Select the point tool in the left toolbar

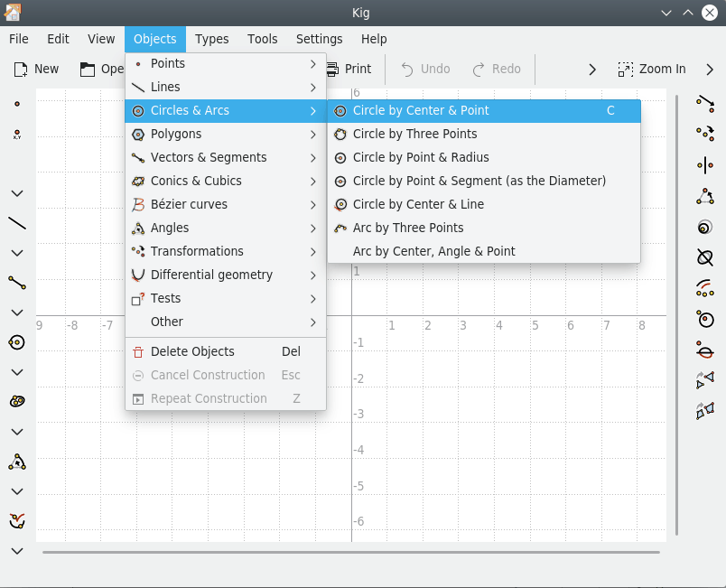tap(17, 104)
